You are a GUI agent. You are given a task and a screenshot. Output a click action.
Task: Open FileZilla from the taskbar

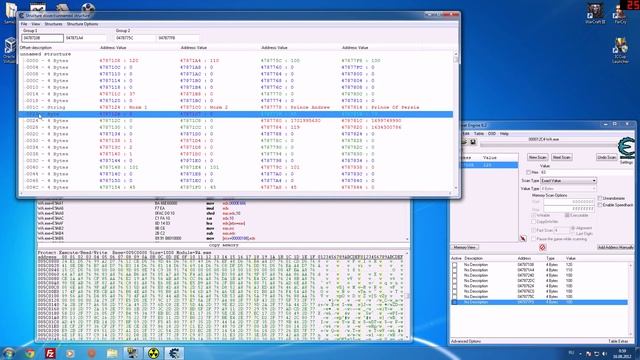pyautogui.click(x=50, y=353)
